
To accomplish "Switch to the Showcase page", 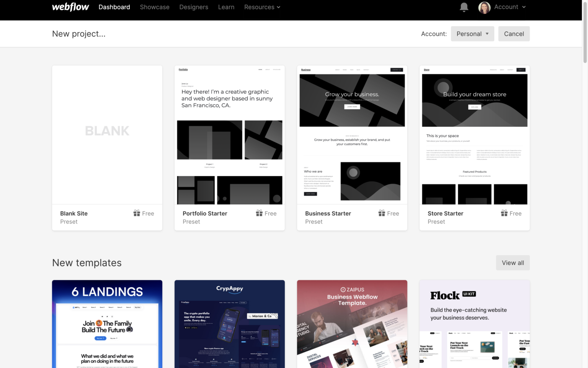I will [155, 7].
